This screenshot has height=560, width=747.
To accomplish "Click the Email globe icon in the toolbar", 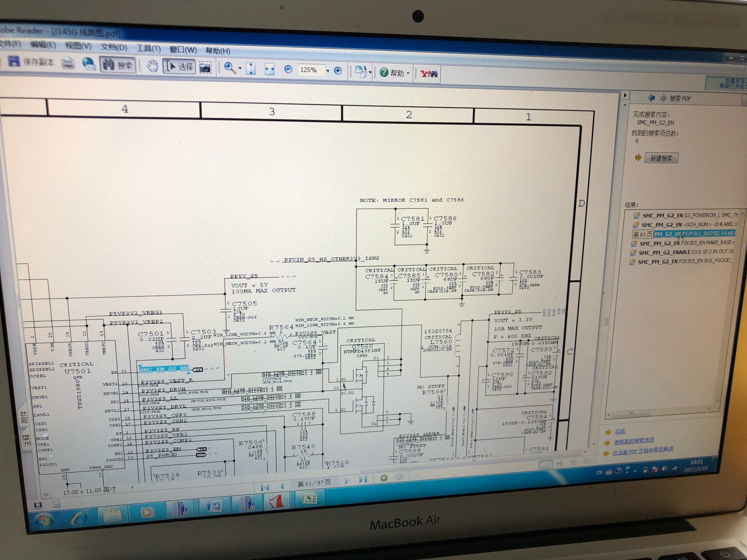I will pyautogui.click(x=89, y=64).
